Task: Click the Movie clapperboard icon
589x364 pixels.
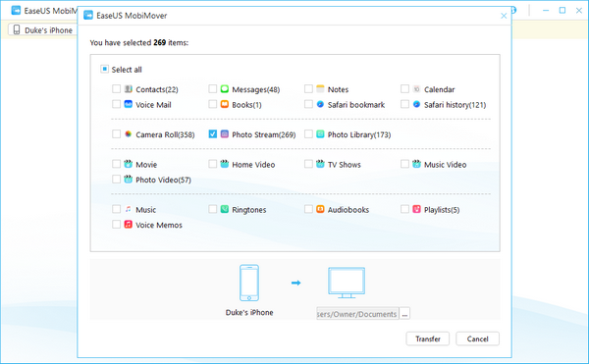Action: (x=128, y=164)
